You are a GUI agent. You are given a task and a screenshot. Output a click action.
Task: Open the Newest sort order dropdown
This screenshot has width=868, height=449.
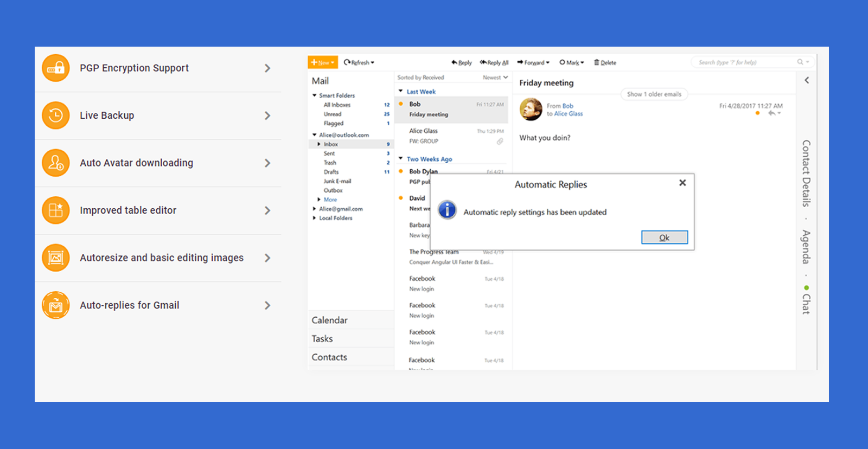pos(495,78)
